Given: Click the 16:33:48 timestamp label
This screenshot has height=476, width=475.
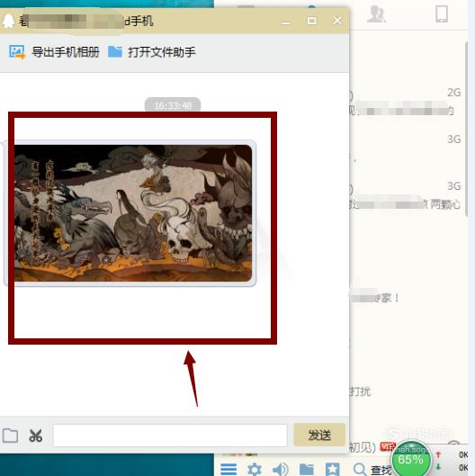Looking at the screenshot, I should pos(173,105).
